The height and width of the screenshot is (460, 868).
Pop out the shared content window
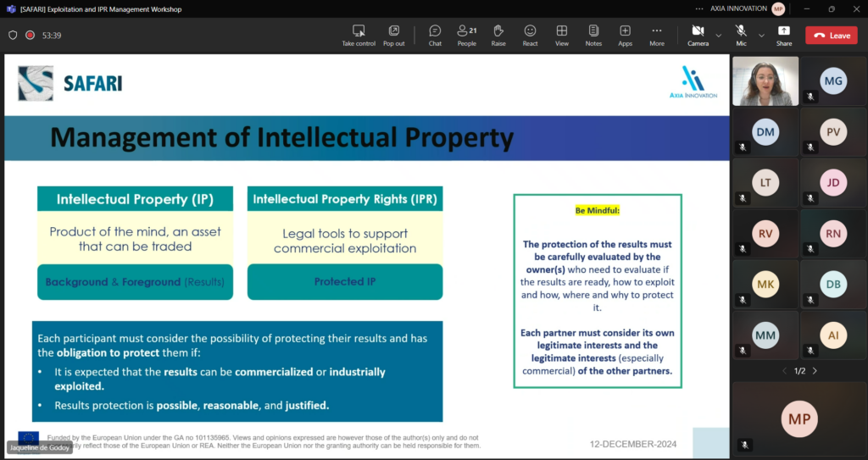(x=393, y=36)
